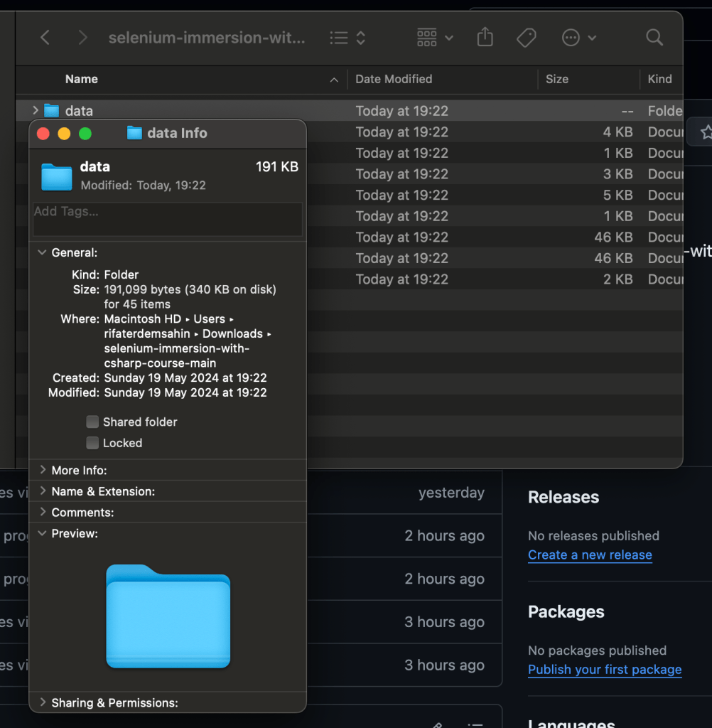Open the Group By grid menu
This screenshot has width=712, height=728.
tap(434, 38)
